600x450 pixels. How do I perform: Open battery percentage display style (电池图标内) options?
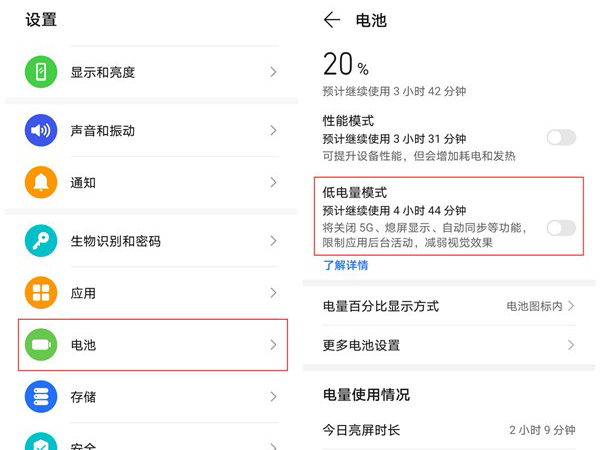(541, 306)
